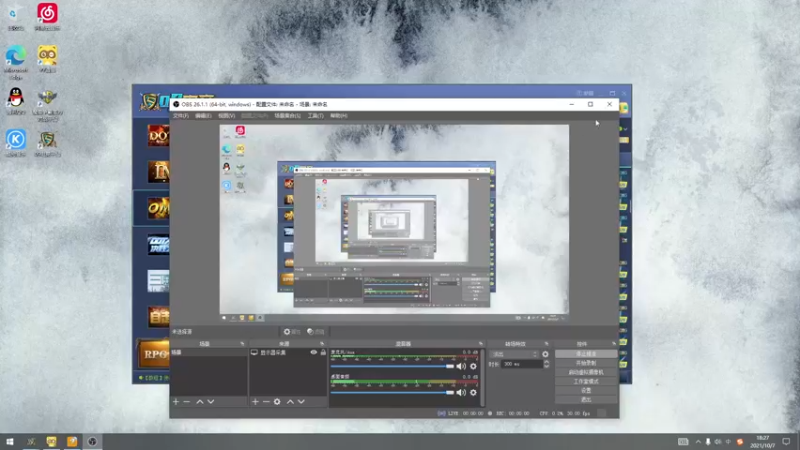This screenshot has height=450, width=800.
Task: Open the 帮助(H) menu
Action: (338, 116)
